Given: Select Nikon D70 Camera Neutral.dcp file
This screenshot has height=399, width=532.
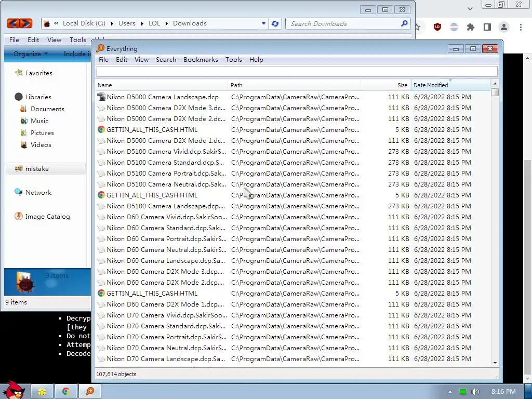Looking at the screenshot, I should coord(166,348).
